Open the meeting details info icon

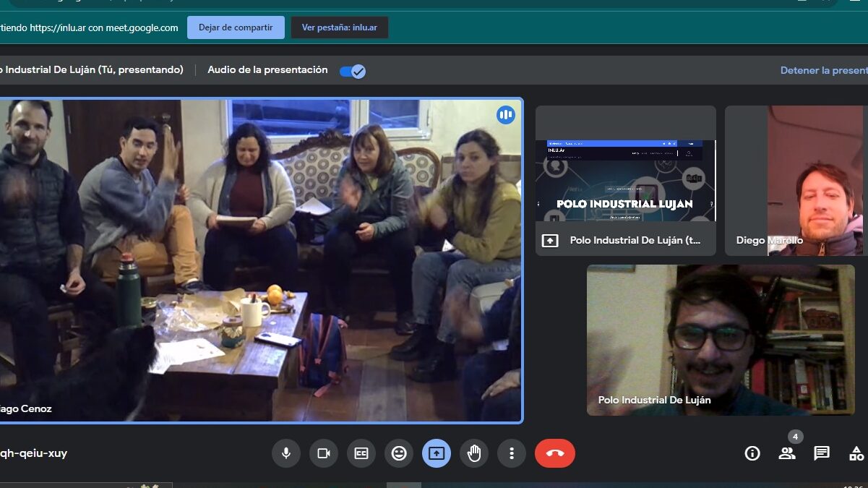pyautogui.click(x=752, y=453)
